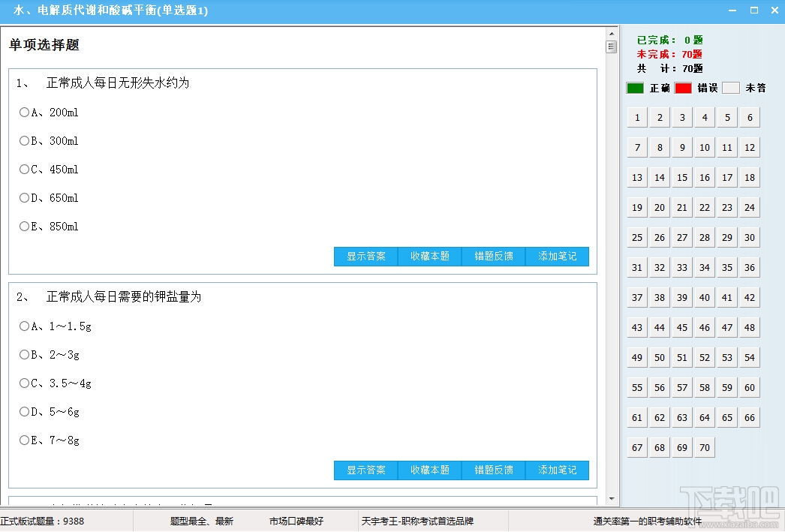Click the green 正确 legend swatch
The image size is (785, 532).
pyautogui.click(x=635, y=88)
